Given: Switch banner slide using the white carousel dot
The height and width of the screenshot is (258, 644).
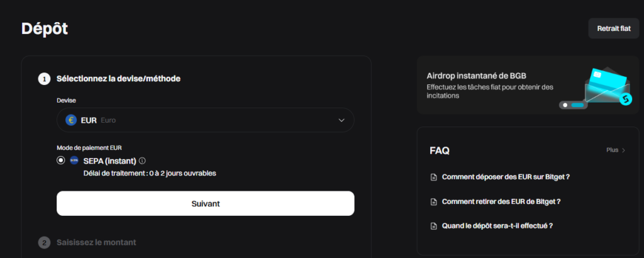Looking at the screenshot, I should point(565,104).
